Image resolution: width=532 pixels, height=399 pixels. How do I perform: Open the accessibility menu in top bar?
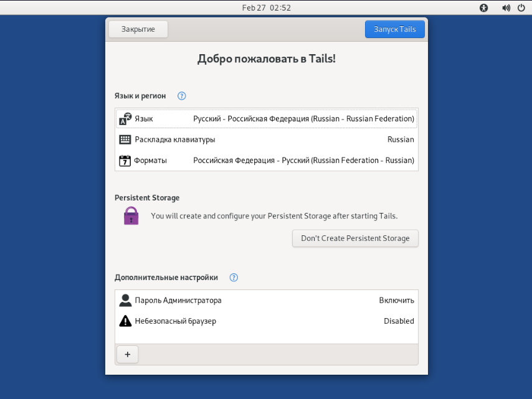coord(484,8)
